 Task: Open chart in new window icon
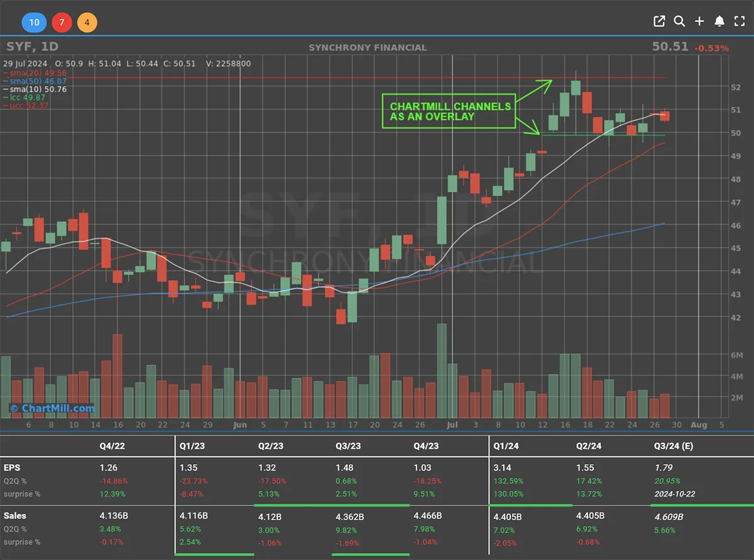point(659,21)
